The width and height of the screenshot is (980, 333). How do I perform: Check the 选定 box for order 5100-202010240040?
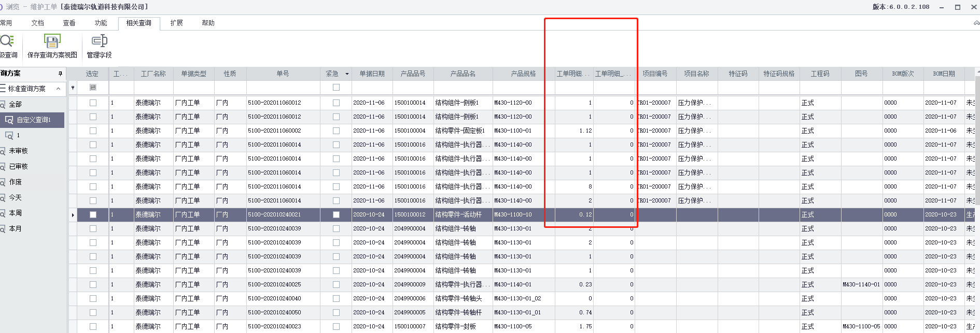pyautogui.click(x=93, y=298)
